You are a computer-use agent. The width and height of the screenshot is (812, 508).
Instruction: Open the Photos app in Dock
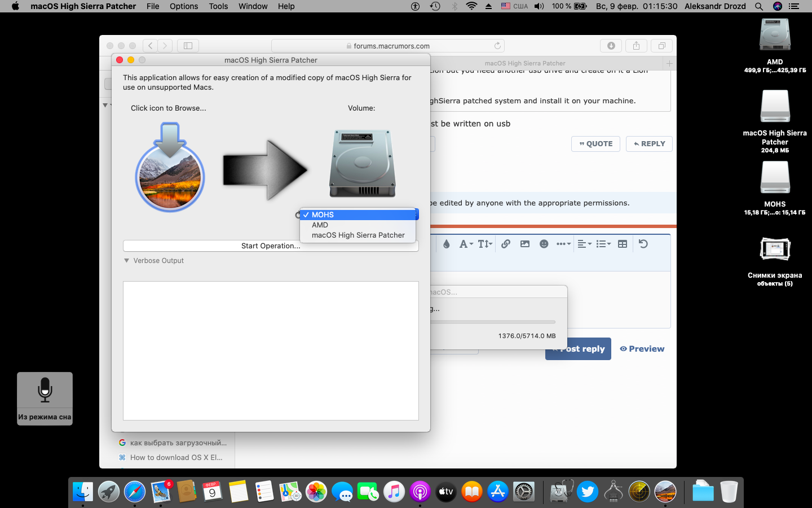pyautogui.click(x=316, y=492)
